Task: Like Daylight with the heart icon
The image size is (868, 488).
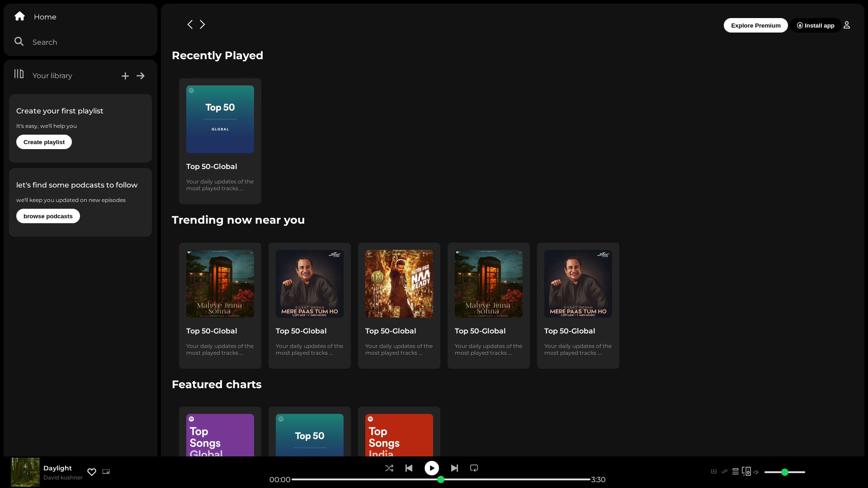Action: pos(92,472)
